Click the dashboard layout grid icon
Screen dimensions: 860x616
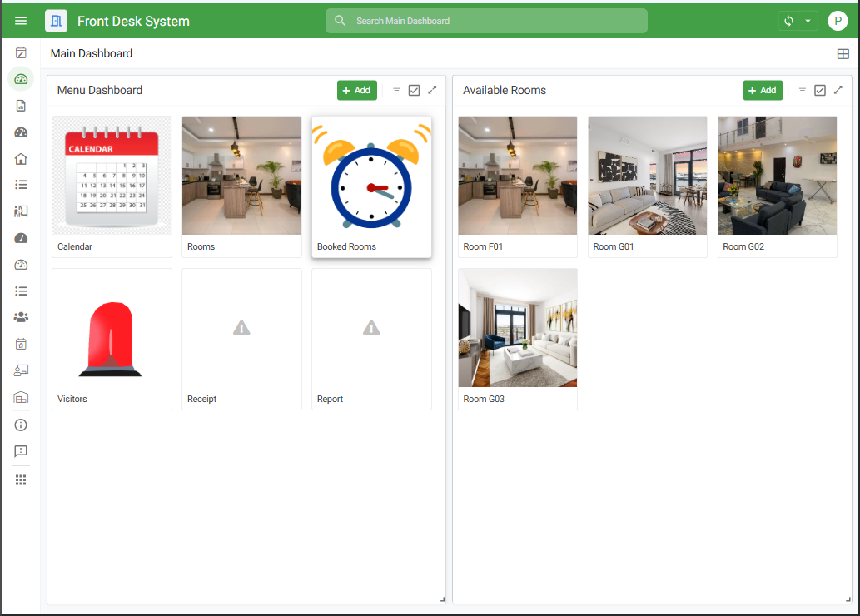pyautogui.click(x=843, y=54)
